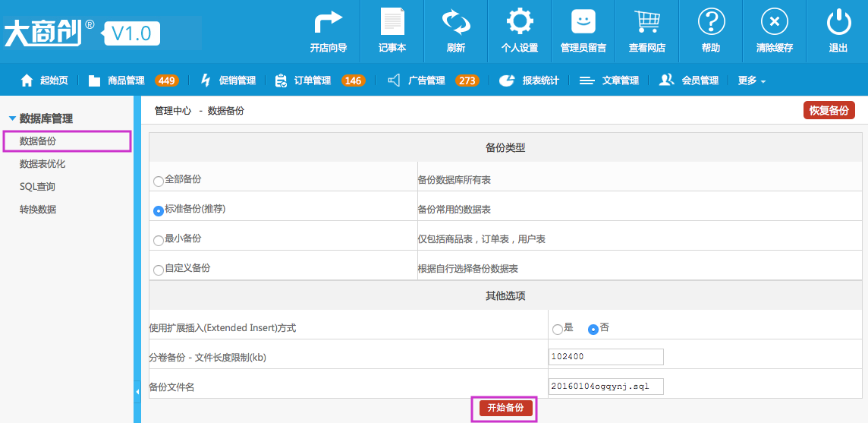Click the 备份常用的数据表 description

click(454, 210)
